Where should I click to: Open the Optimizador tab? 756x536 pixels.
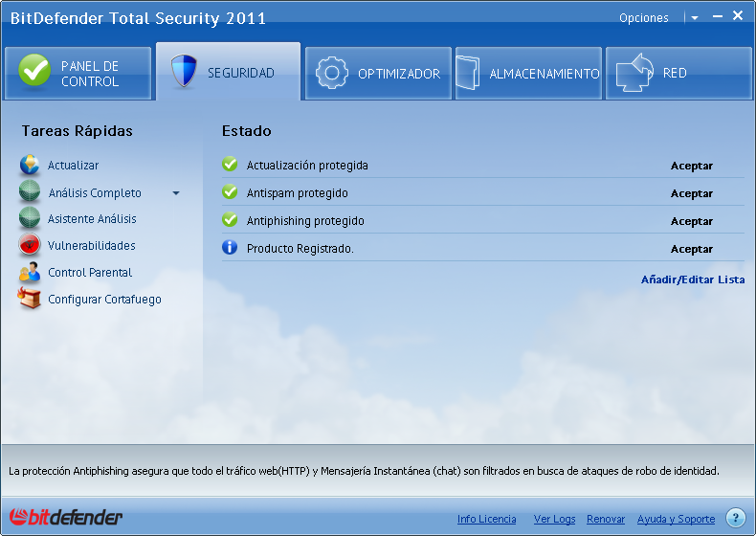tap(378, 74)
